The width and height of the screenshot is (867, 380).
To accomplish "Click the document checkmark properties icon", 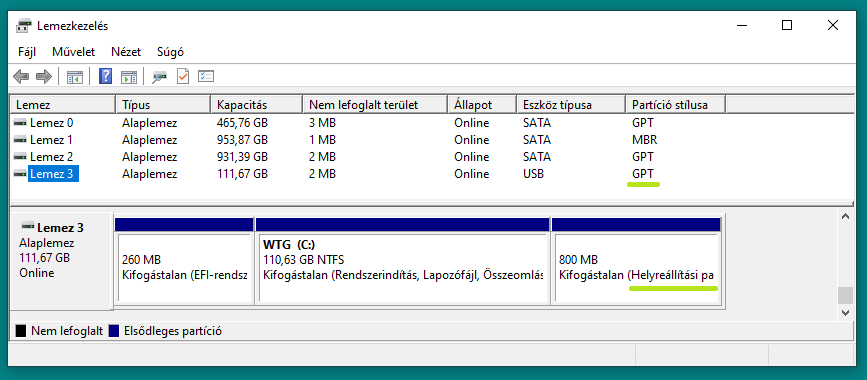I will [x=183, y=76].
